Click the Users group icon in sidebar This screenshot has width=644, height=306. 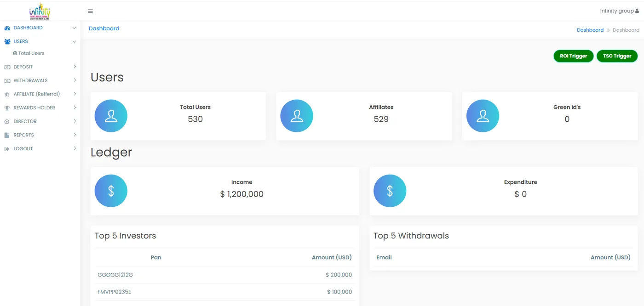(7, 41)
